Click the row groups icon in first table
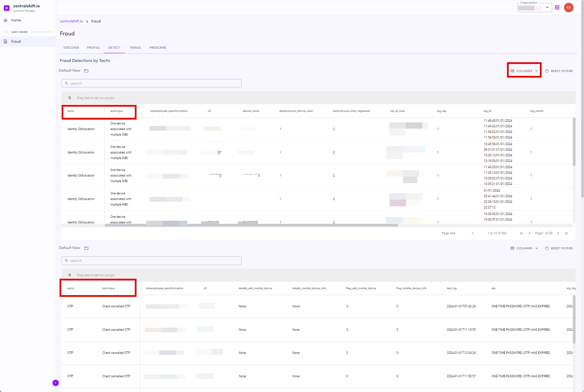Viewport: 584px width, 392px height. click(x=69, y=98)
